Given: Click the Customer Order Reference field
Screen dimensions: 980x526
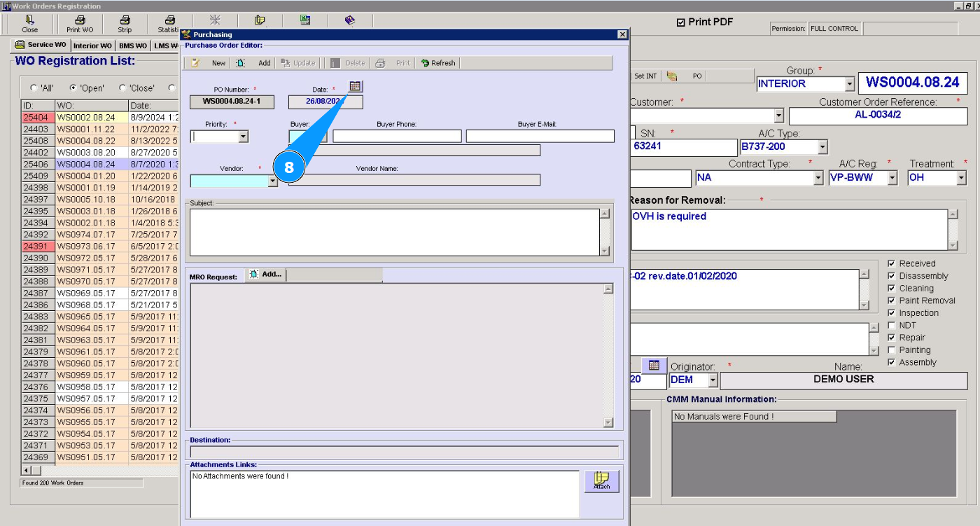Looking at the screenshot, I should pyautogui.click(x=878, y=116).
